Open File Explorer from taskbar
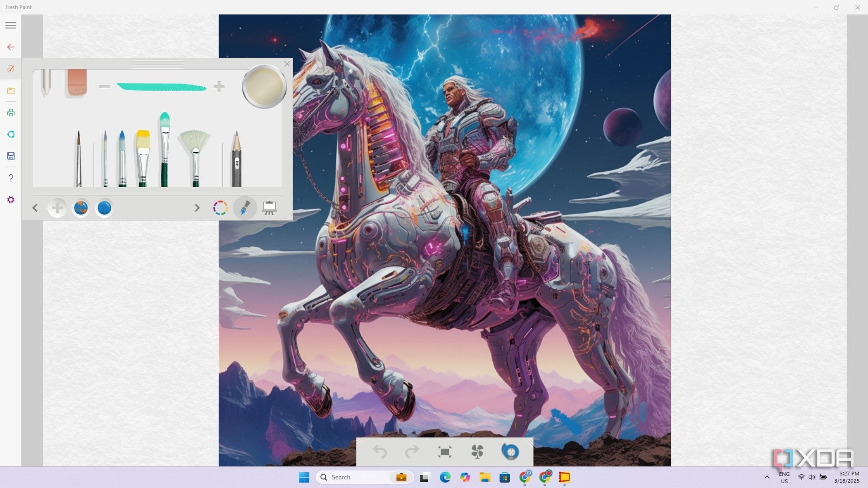 485,477
